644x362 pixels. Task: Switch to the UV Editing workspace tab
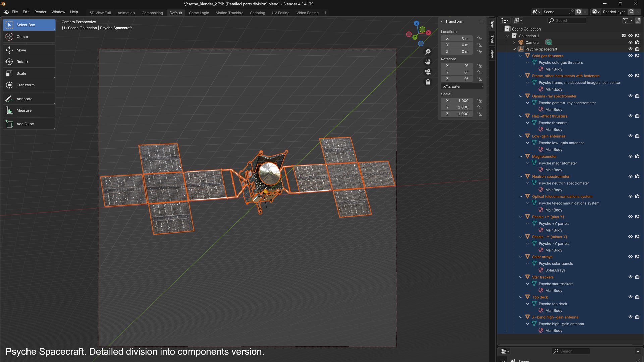[280, 13]
